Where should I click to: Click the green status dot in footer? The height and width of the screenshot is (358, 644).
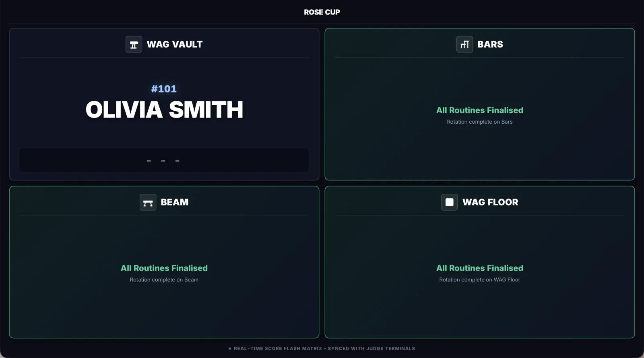[x=230, y=349]
